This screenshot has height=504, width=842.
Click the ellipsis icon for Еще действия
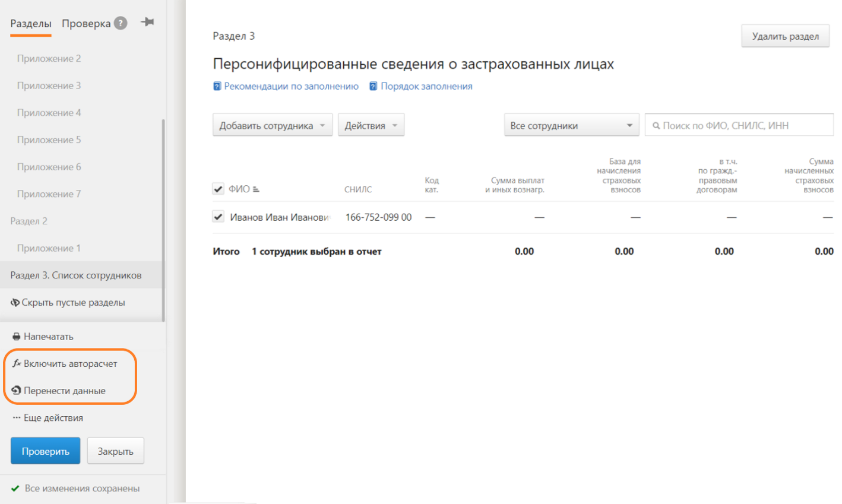(16, 418)
